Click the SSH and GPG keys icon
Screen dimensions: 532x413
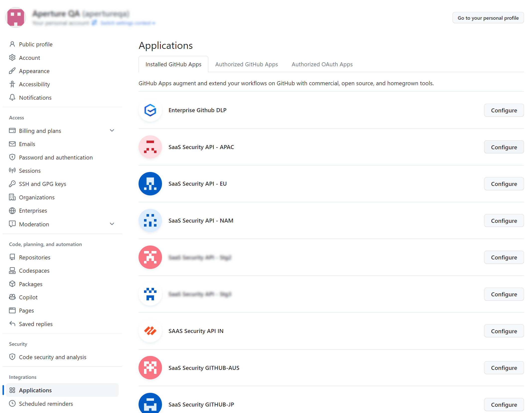point(12,184)
